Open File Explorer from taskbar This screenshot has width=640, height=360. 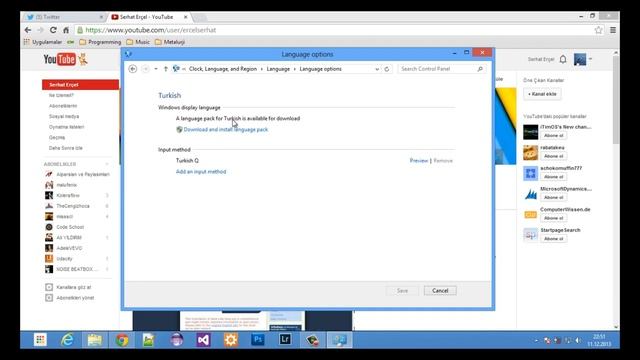pos(95,340)
